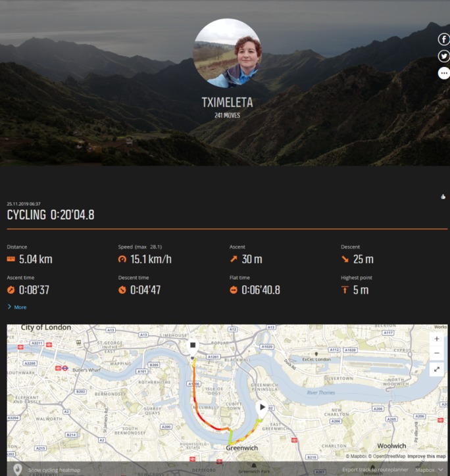Image resolution: width=450 pixels, height=476 pixels.
Task: Click the route start play marker
Action: pyautogui.click(x=262, y=408)
